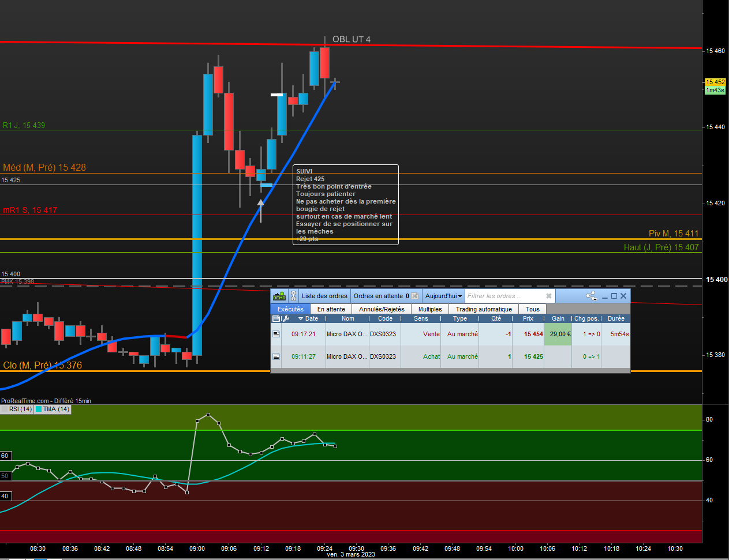Image resolution: width=729 pixels, height=560 pixels.
Task: Click the Piv M, 15 411 pivot label
Action: pos(674,234)
